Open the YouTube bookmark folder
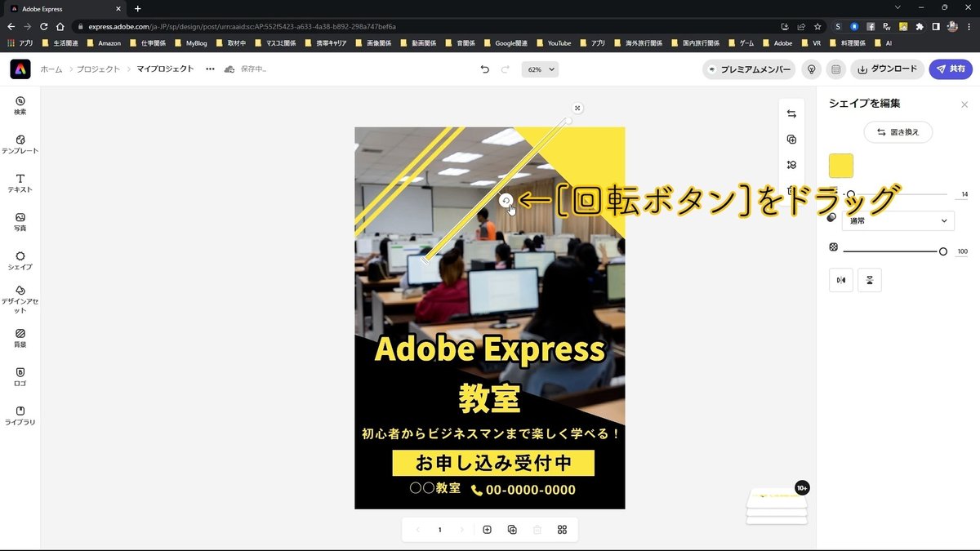 pos(554,42)
